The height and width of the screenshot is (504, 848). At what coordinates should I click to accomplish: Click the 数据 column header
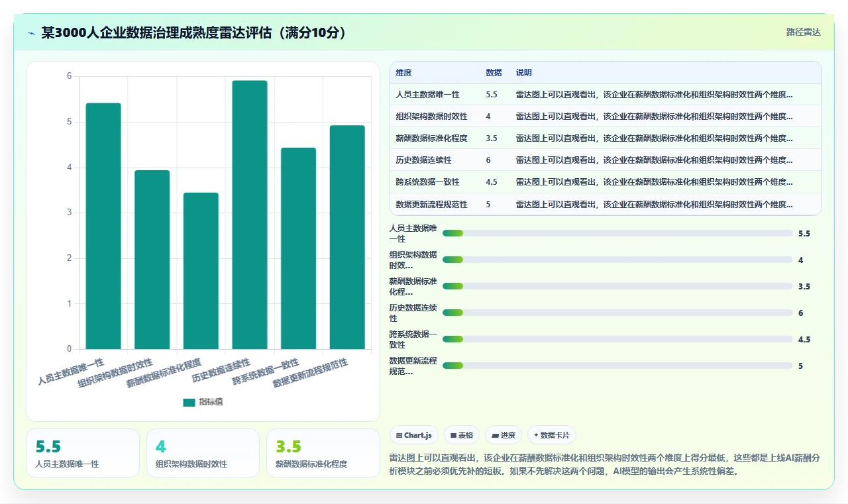tap(494, 73)
